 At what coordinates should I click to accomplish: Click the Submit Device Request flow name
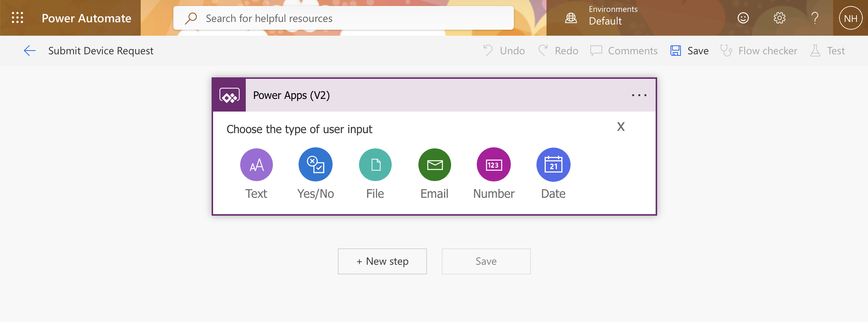[101, 51]
